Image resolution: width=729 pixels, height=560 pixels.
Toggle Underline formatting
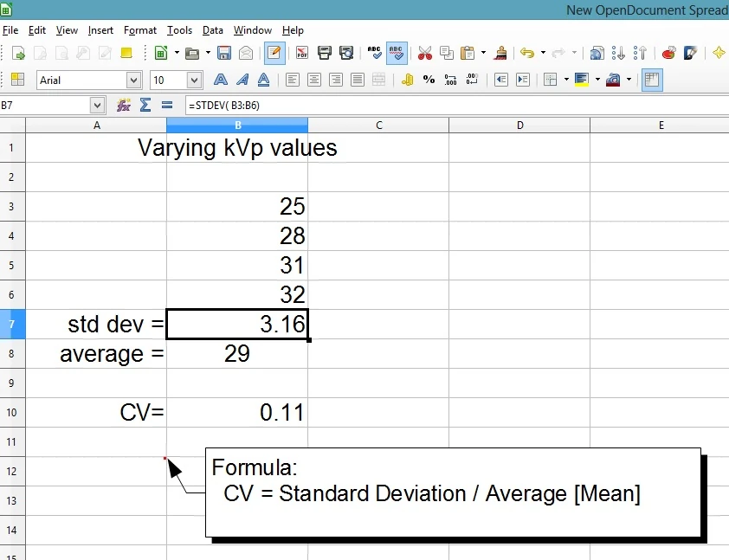pyautogui.click(x=263, y=80)
